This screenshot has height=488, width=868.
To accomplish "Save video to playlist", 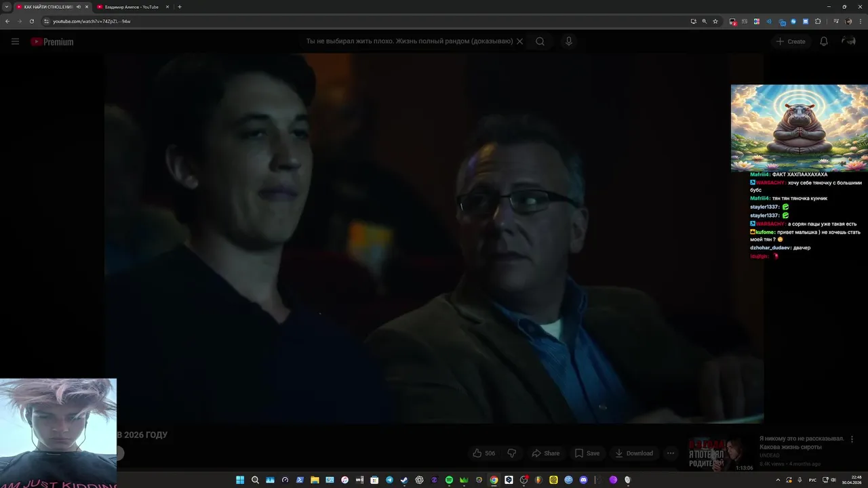I will coord(587,453).
